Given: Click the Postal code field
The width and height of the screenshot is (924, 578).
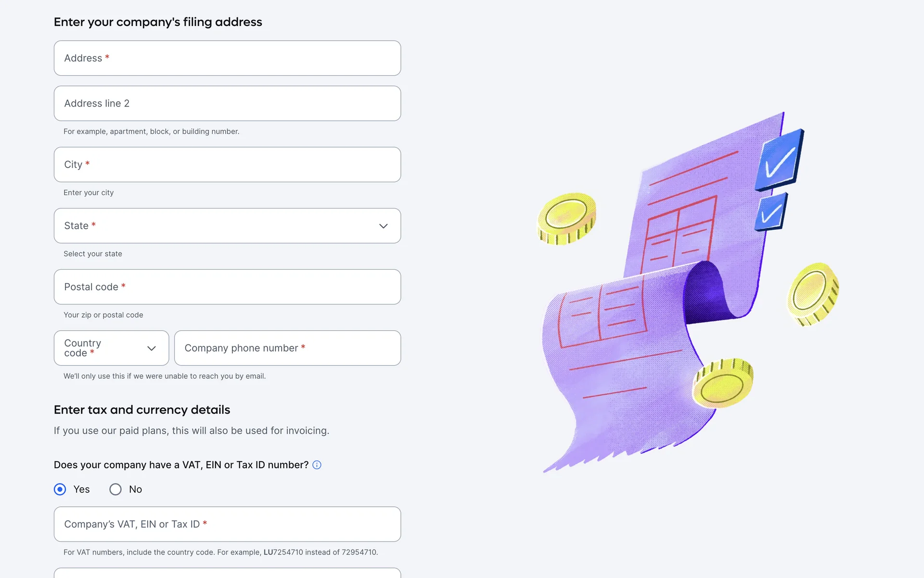Looking at the screenshot, I should click(x=227, y=287).
